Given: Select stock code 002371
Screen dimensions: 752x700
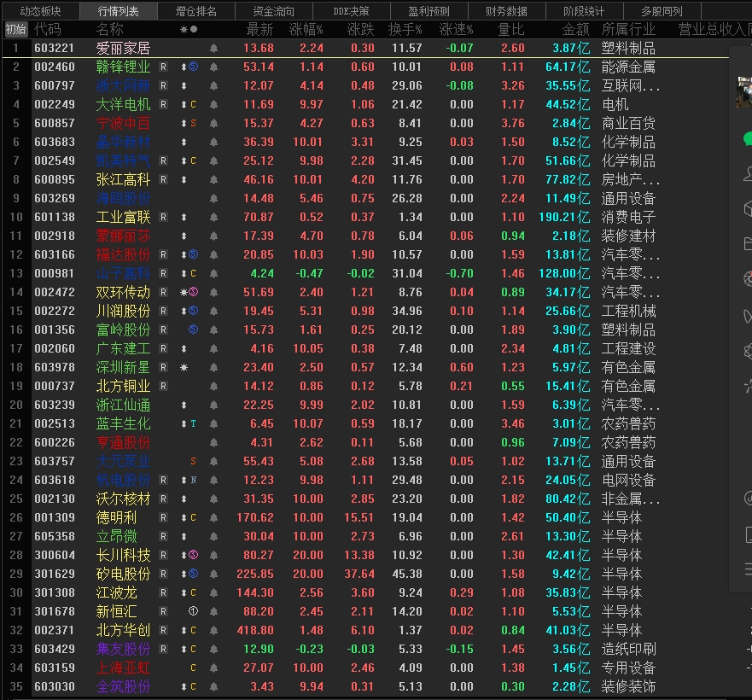Looking at the screenshot, I should pos(54,630).
